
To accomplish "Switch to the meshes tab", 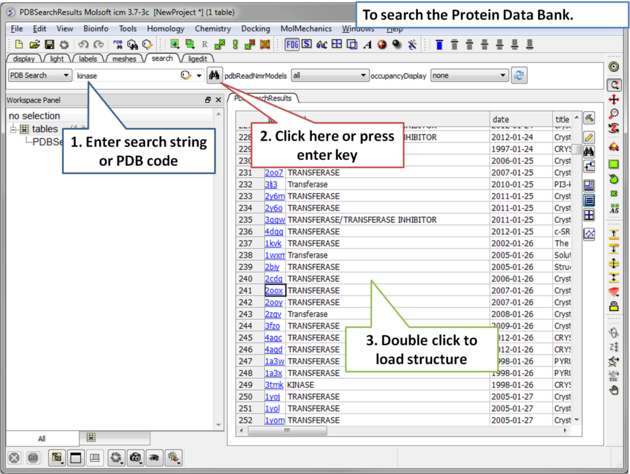I will coord(124,59).
